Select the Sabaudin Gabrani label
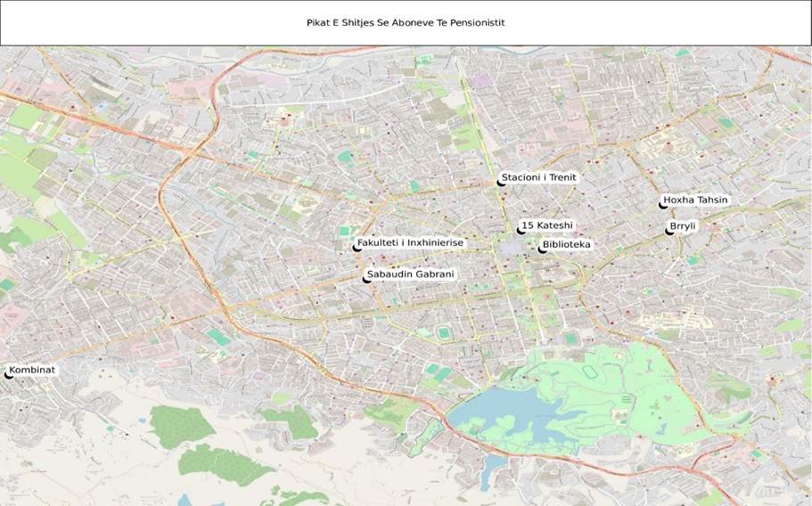 pos(410,274)
